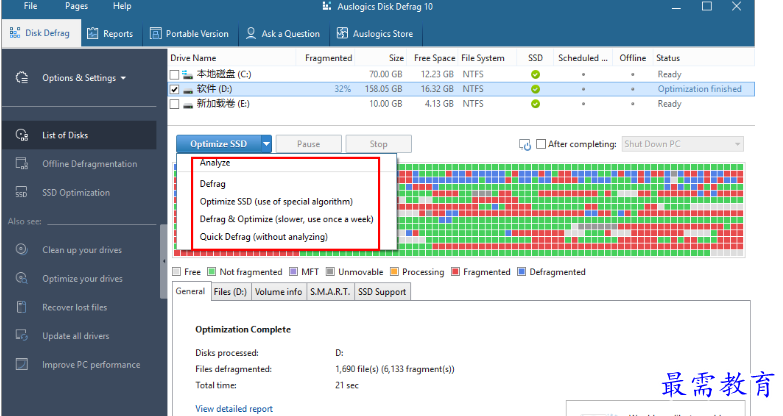
Task: Click the Update all drivers icon
Action: 21,335
